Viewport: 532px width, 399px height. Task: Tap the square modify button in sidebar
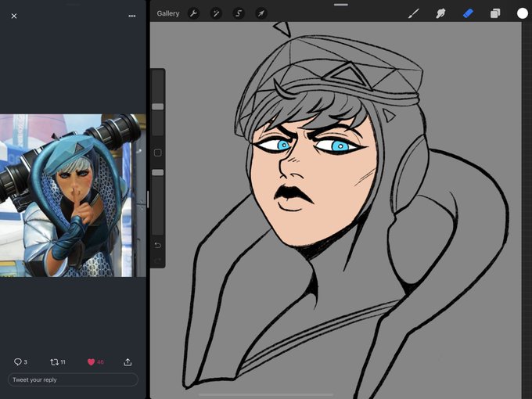[x=158, y=153]
